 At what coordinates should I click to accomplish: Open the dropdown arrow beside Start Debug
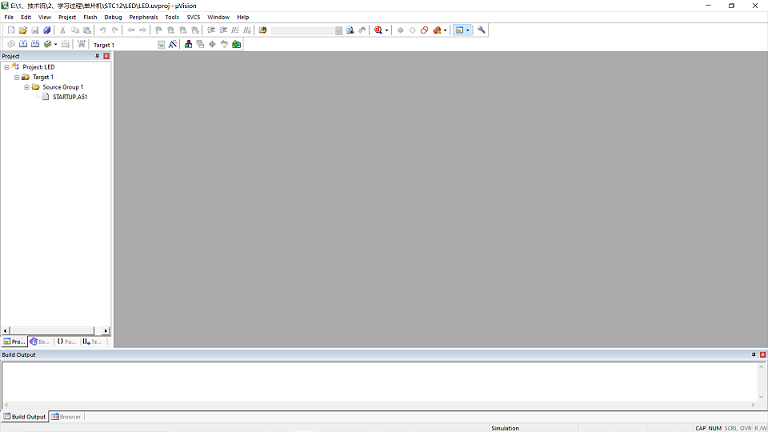coord(386,30)
